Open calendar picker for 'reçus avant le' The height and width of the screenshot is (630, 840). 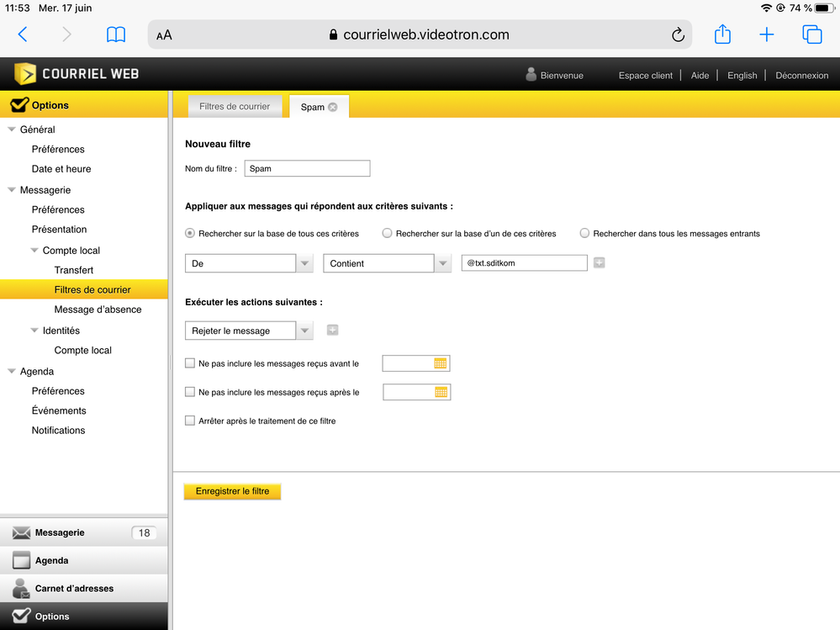[x=441, y=363]
